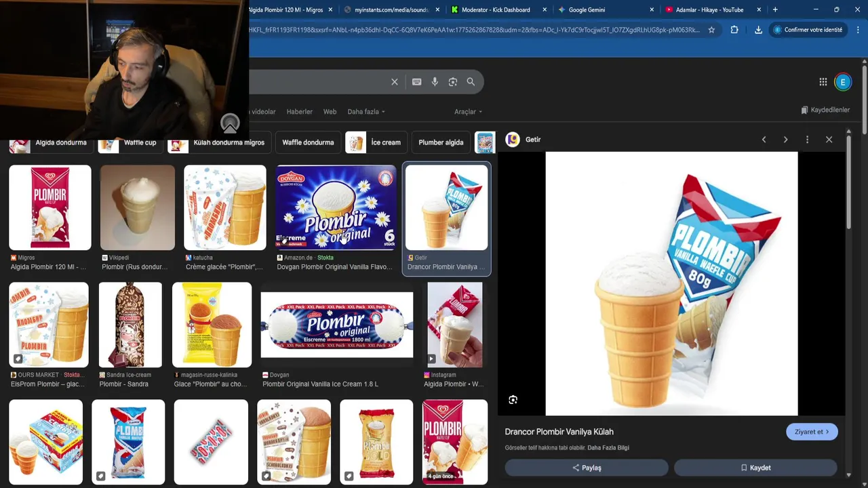Bookmark this page with the star icon
Viewport: 868px width, 488px height.
coord(711,30)
